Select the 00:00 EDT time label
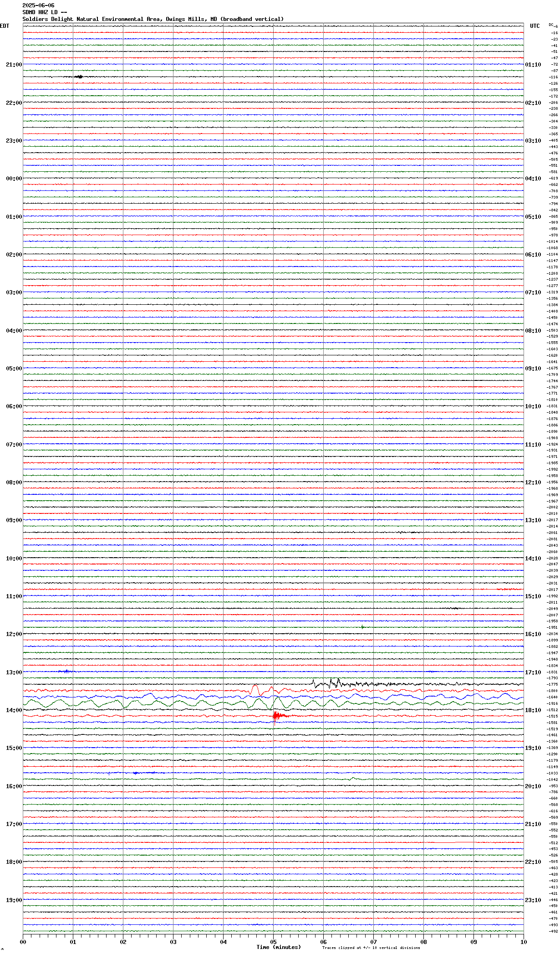 pos(14,179)
